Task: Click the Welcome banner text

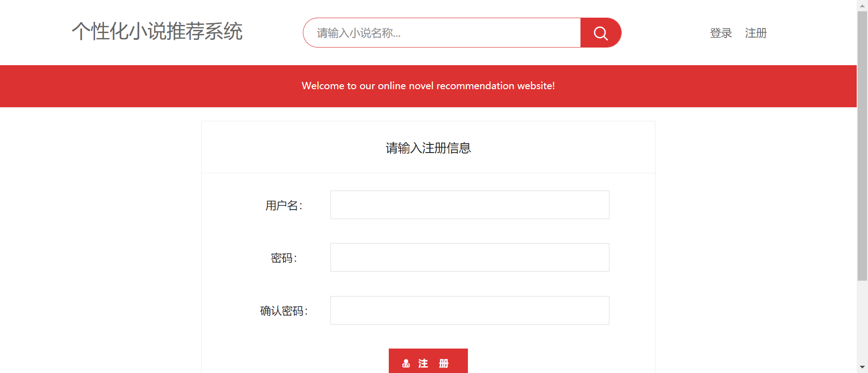Action: tap(428, 86)
